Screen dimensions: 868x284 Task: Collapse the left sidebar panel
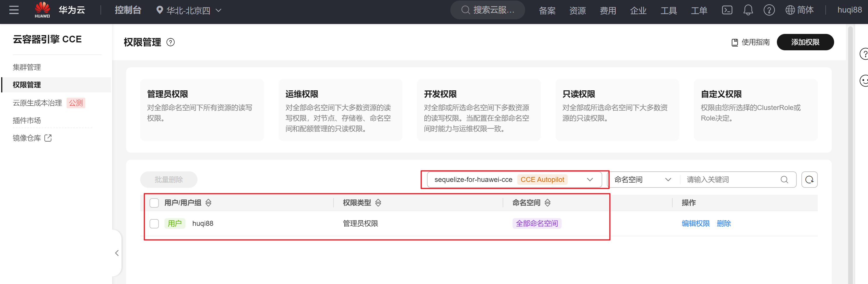tap(117, 253)
